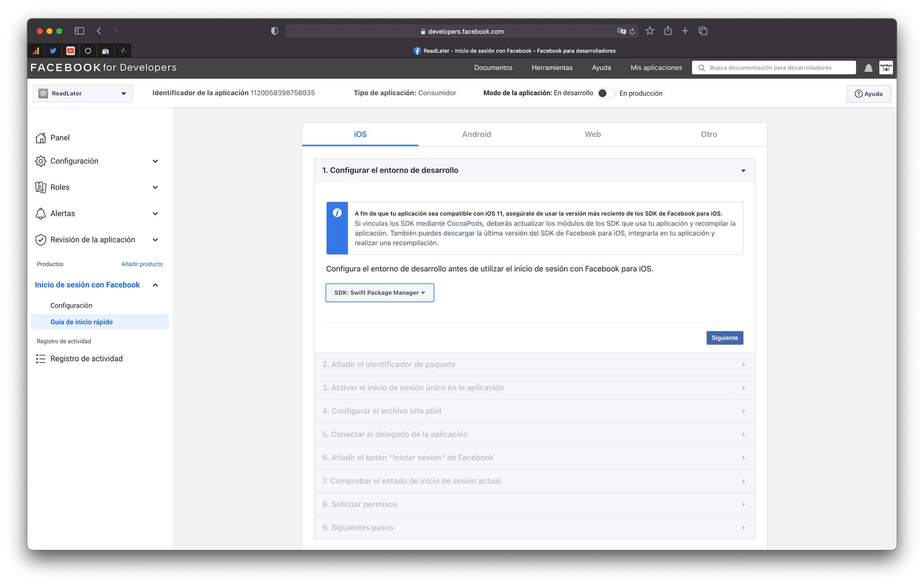Image resolution: width=924 pixels, height=586 pixels.
Task: Open the pinned YouTube tab
Action: tap(71, 51)
